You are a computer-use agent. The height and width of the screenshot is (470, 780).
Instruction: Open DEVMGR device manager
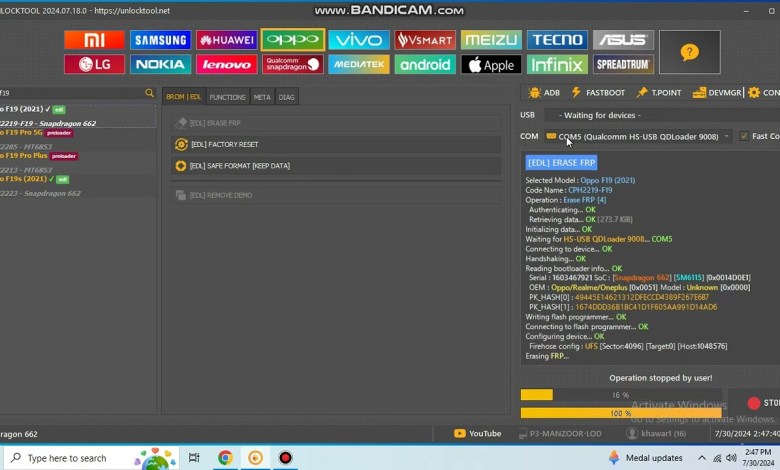click(717, 93)
